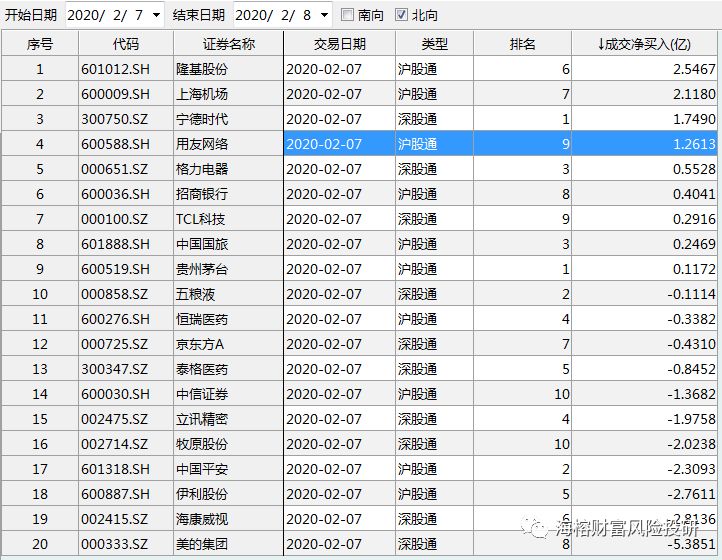The height and width of the screenshot is (560, 722).
Task: Uncheck the 北向 checkbox
Action: [x=401, y=15]
